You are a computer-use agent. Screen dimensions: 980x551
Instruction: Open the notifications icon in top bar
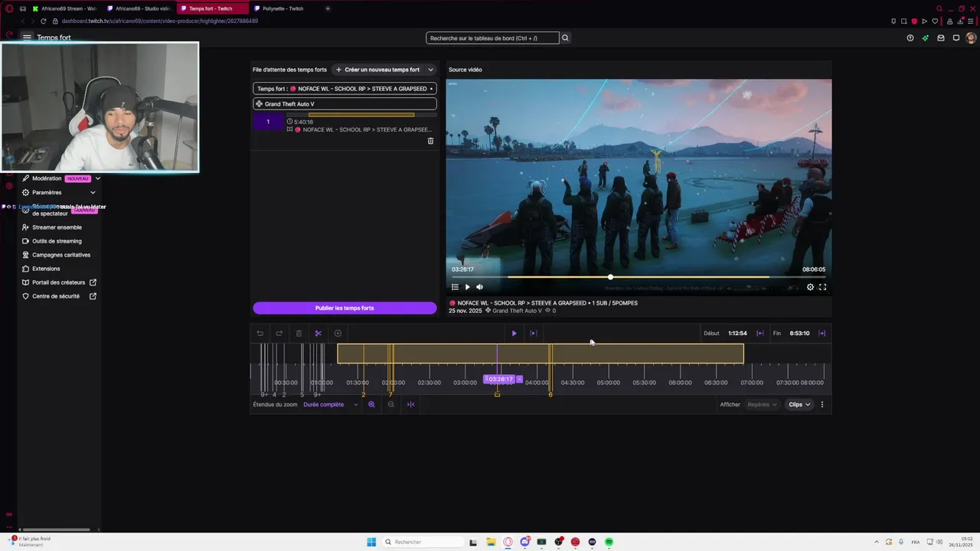pyautogui.click(x=956, y=37)
